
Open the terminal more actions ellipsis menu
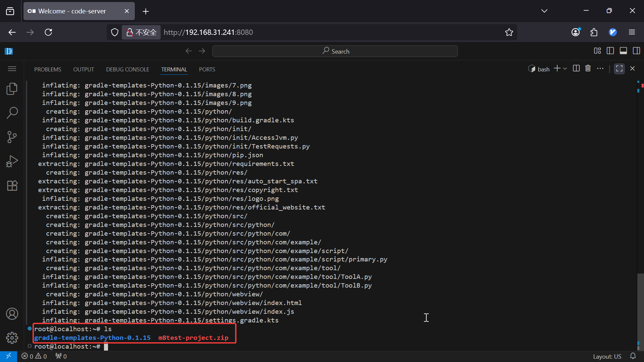click(x=600, y=68)
